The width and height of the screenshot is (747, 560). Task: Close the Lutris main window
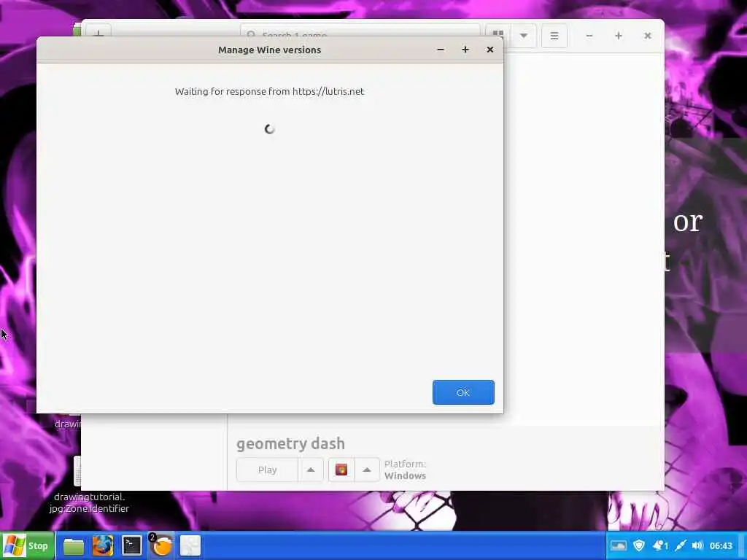point(648,36)
